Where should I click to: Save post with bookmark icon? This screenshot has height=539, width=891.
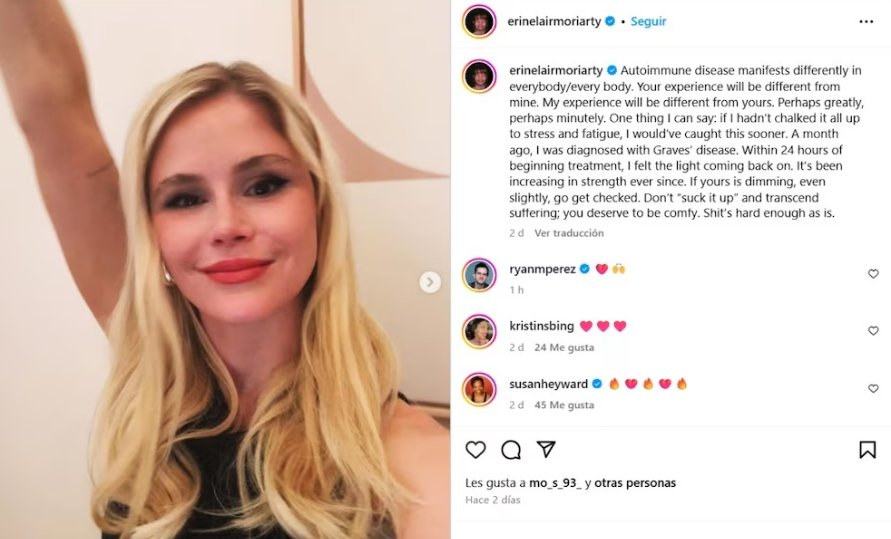[867, 450]
